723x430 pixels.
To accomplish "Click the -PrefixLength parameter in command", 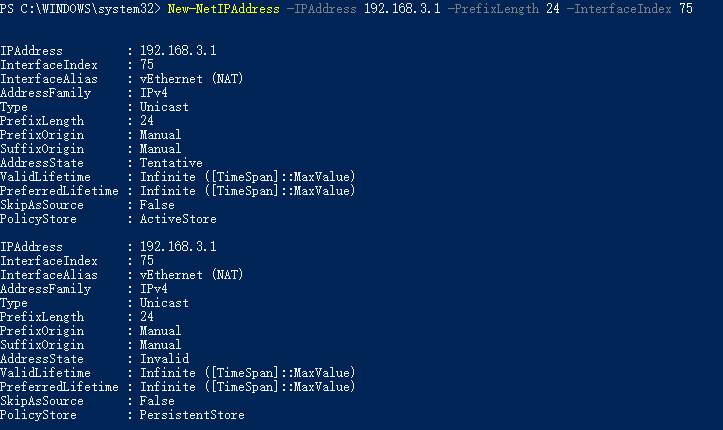I will click(x=493, y=9).
